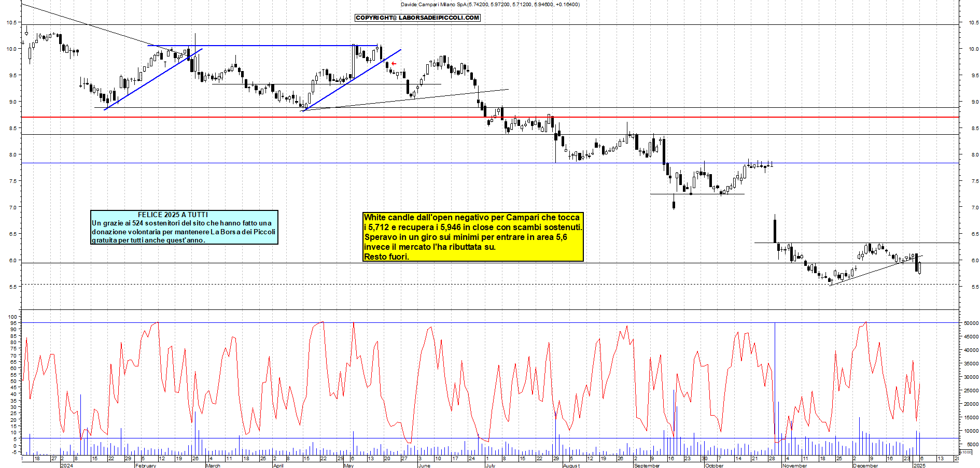Click the September label on the time axis
The height and width of the screenshot is (468, 980).
click(x=647, y=465)
